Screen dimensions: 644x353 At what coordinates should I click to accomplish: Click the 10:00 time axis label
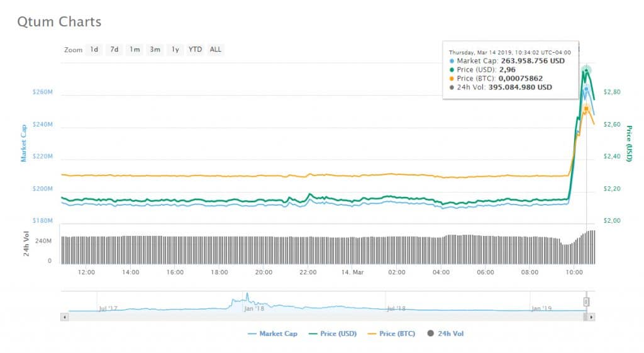point(574,272)
